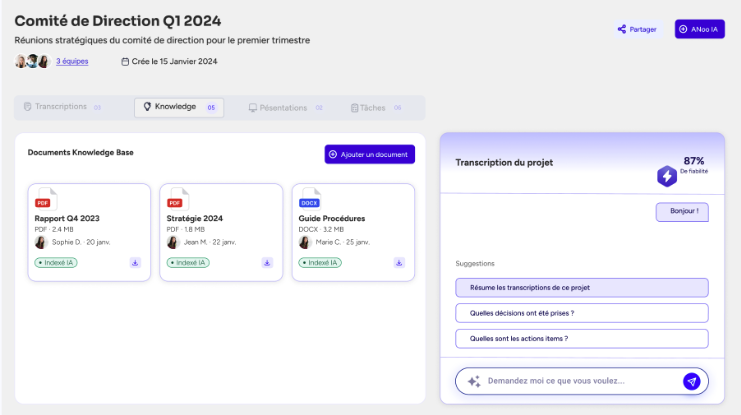Click the sparkle AI icon in chat input
This screenshot has height=415, width=741.
click(x=474, y=381)
